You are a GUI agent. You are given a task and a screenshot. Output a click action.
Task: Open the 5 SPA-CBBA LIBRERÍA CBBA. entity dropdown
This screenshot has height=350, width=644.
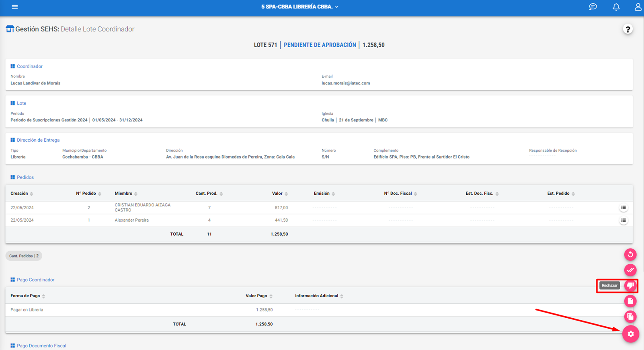300,7
